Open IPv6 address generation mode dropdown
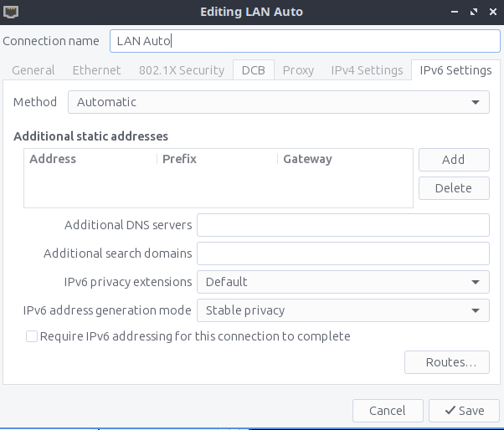The height and width of the screenshot is (430, 504). (342, 310)
